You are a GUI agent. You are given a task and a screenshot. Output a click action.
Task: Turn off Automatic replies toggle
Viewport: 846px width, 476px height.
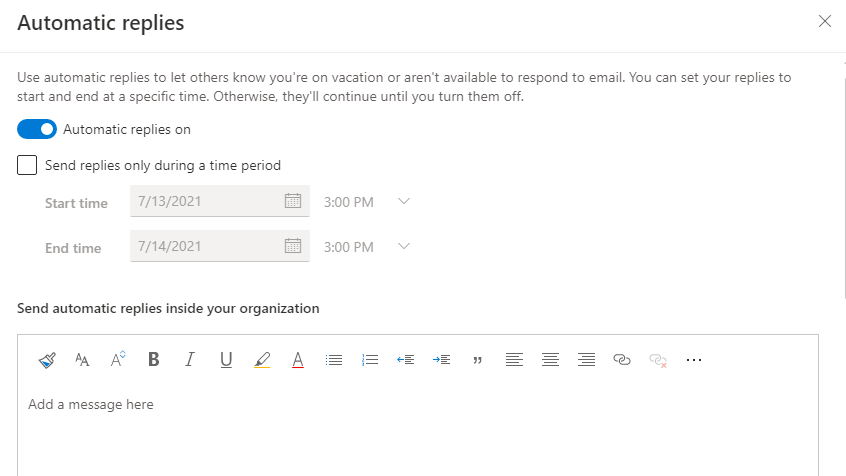(37, 129)
